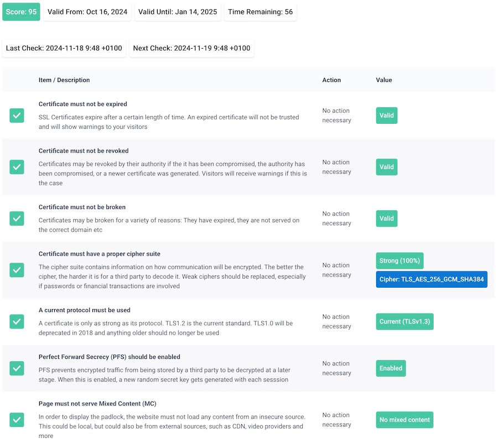Click the "Valid" badge for expired certificate check
The width and height of the screenshot is (498, 448).
(386, 116)
